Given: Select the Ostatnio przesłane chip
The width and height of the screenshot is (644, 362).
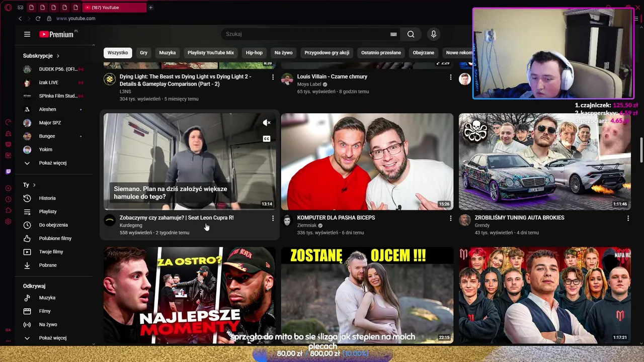Looking at the screenshot, I should tap(381, 53).
